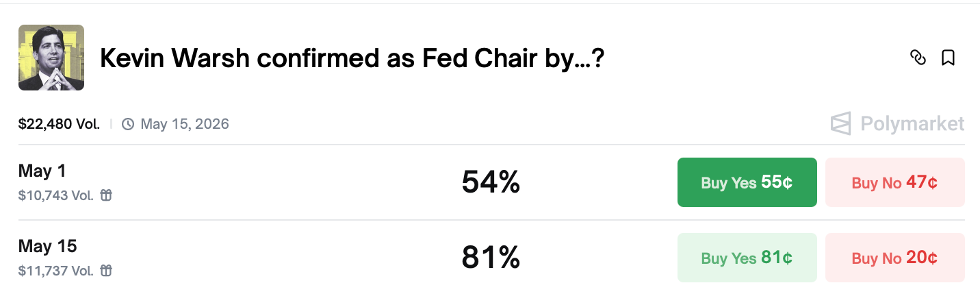Click the clock icon beside the end date
Screen dimensions: 980x307
(128, 124)
